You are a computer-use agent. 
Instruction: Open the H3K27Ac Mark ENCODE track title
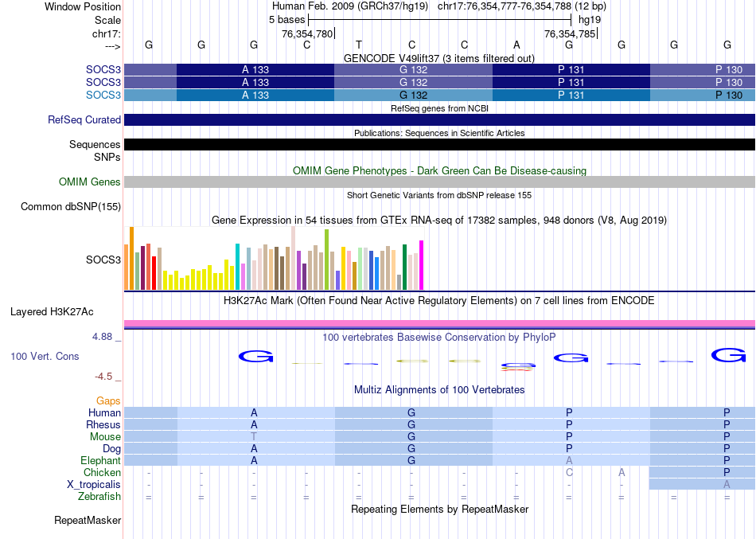click(x=439, y=301)
